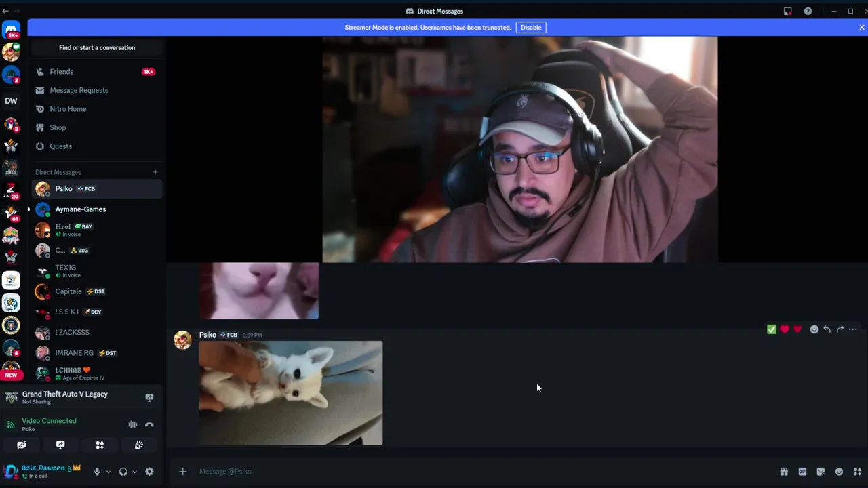
Task: Open the DW server in the server list
Action: point(11,100)
